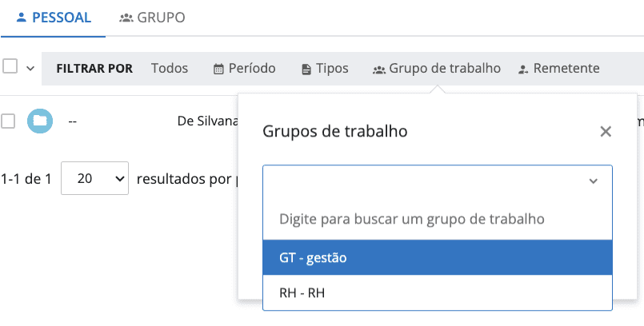The image size is (644, 326).
Task: Click the people icon beside Grupo de trabalho
Action: (379, 70)
